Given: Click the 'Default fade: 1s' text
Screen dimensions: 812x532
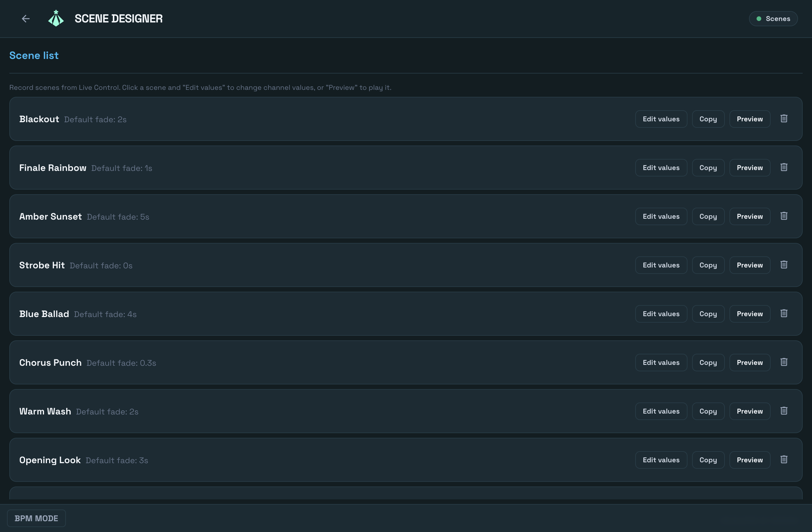Looking at the screenshot, I should (x=122, y=168).
